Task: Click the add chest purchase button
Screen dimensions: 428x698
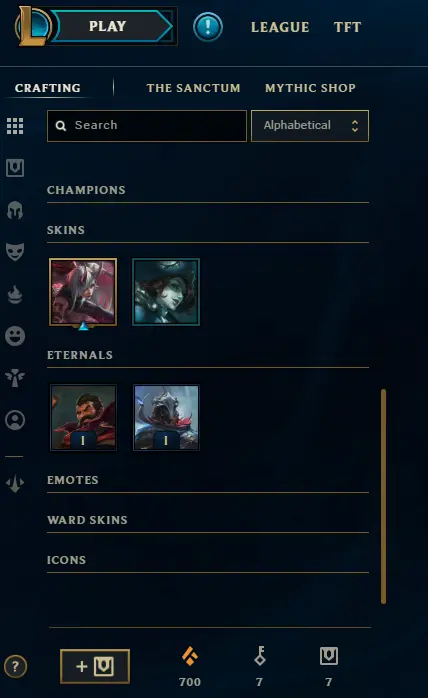Action: 95,666
